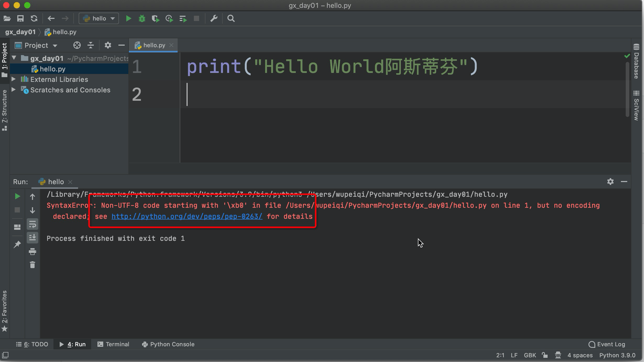Image resolution: width=644 pixels, height=362 pixels.
Task: Click the print output icon in Run panel
Action: [x=32, y=252]
